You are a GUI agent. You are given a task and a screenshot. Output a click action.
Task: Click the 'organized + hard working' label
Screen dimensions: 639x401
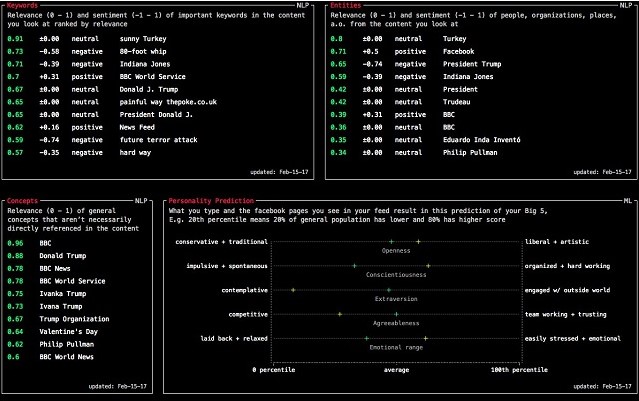coord(567,266)
